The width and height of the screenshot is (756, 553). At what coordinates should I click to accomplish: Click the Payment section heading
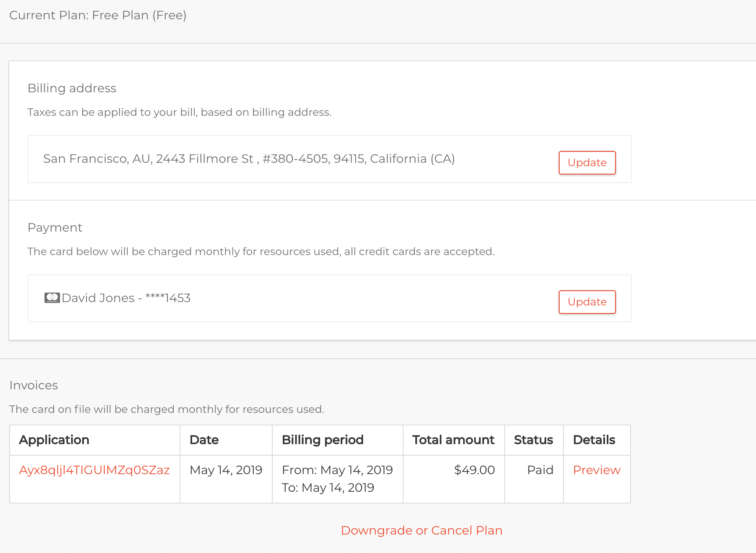click(55, 227)
